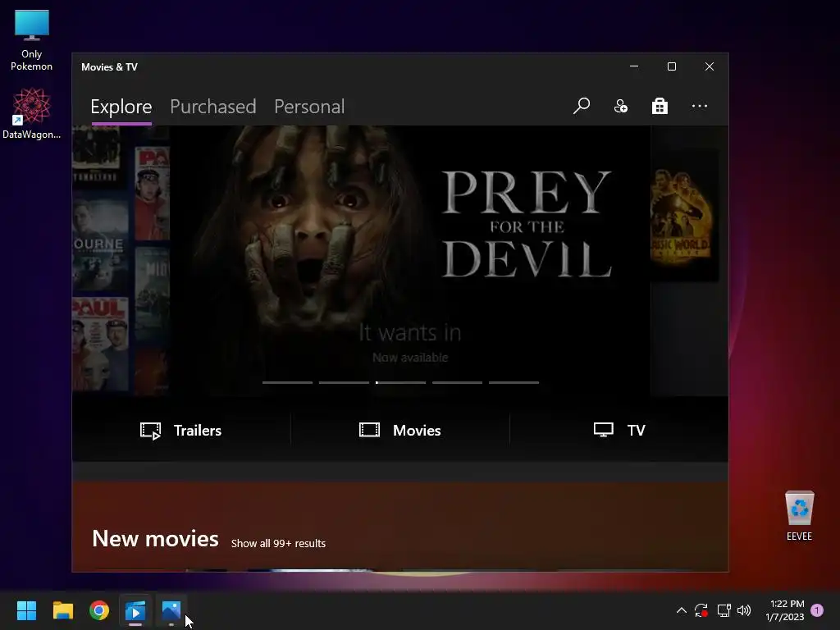Select the DataWagon desktop shortcut

coord(32,113)
